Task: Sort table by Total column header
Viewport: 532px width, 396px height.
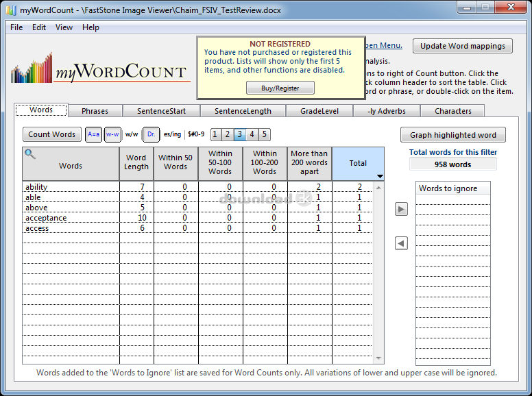Action: click(358, 164)
